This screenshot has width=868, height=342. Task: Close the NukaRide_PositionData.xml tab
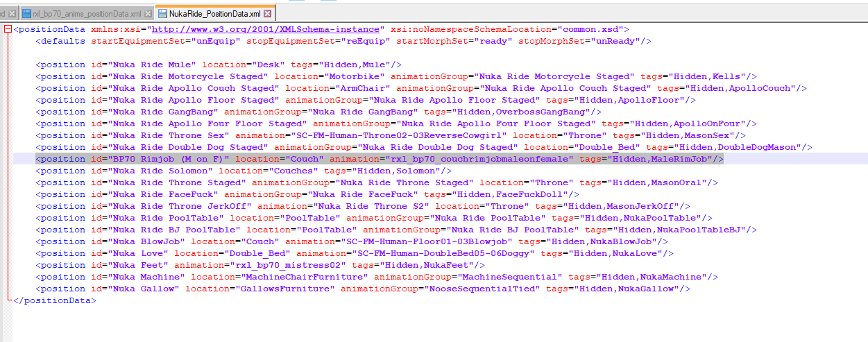pyautogui.click(x=268, y=14)
